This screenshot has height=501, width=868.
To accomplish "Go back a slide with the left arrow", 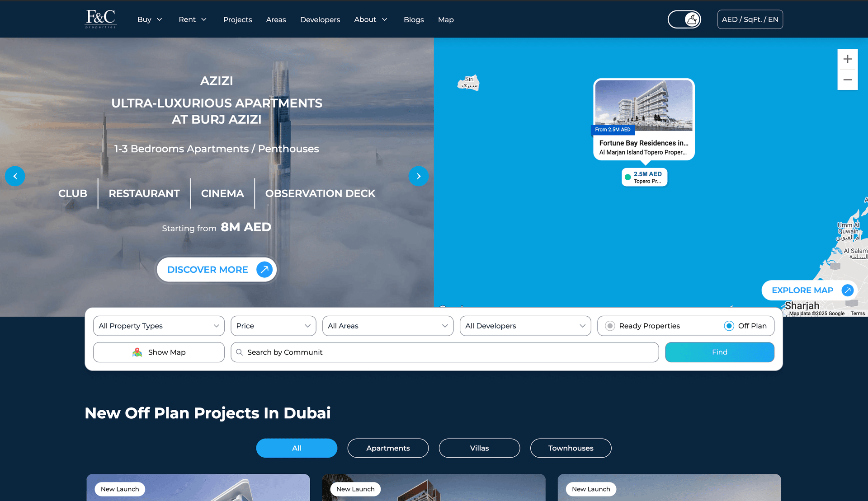I will tap(15, 176).
